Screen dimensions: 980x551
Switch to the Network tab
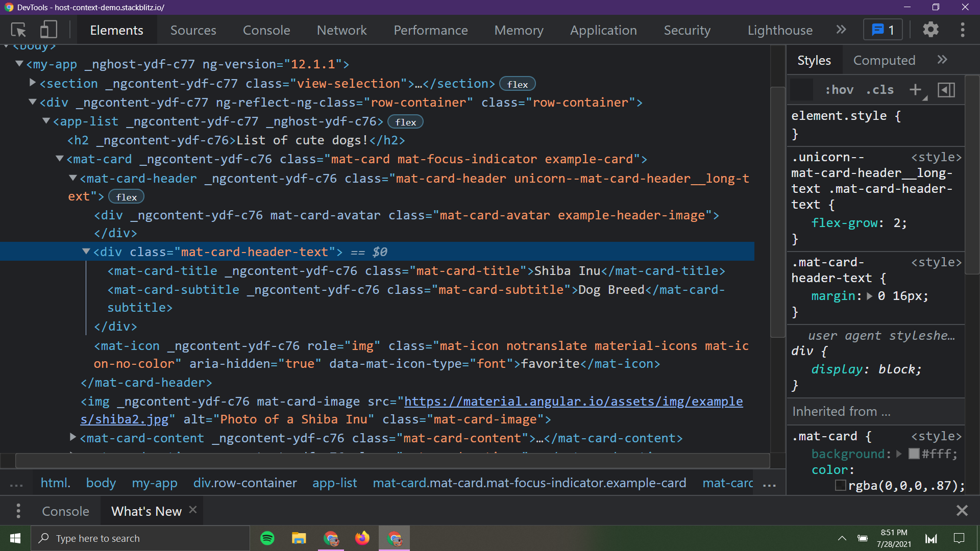pyautogui.click(x=341, y=30)
